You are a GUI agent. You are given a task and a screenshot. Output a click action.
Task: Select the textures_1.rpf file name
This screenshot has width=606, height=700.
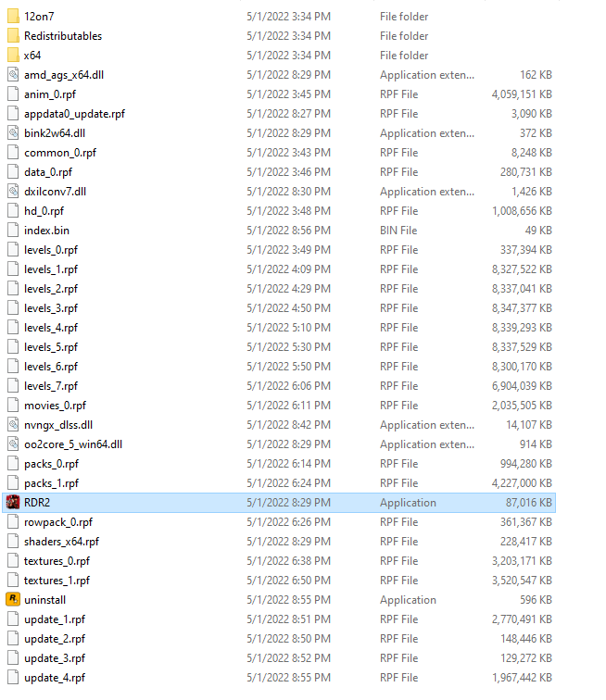pyautogui.click(x=57, y=581)
